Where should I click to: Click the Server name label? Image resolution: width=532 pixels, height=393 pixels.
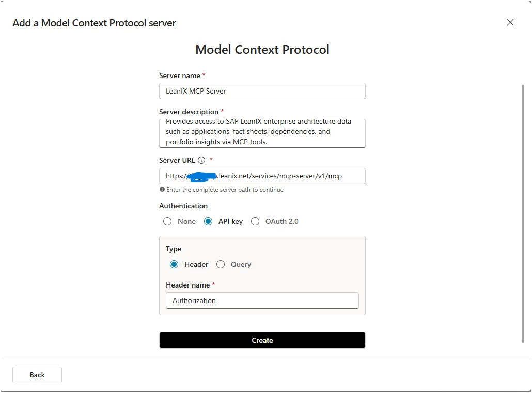pyautogui.click(x=180, y=75)
